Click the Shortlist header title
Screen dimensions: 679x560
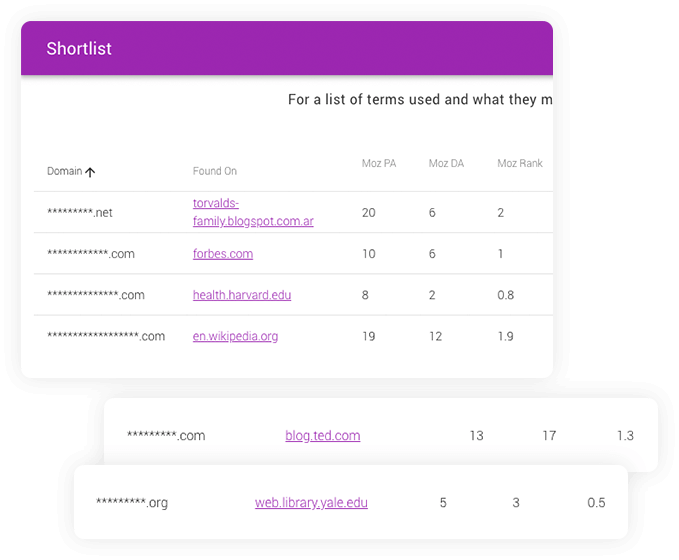coord(79,49)
